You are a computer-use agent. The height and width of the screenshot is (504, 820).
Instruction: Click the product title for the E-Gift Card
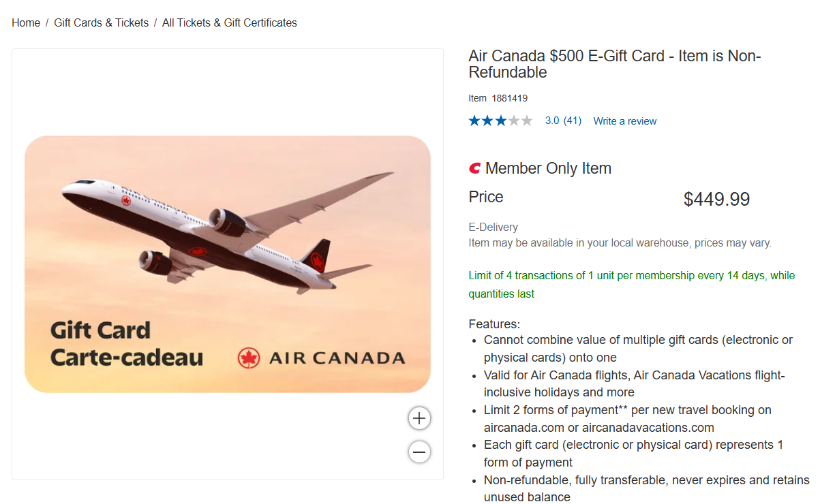pyautogui.click(x=613, y=63)
